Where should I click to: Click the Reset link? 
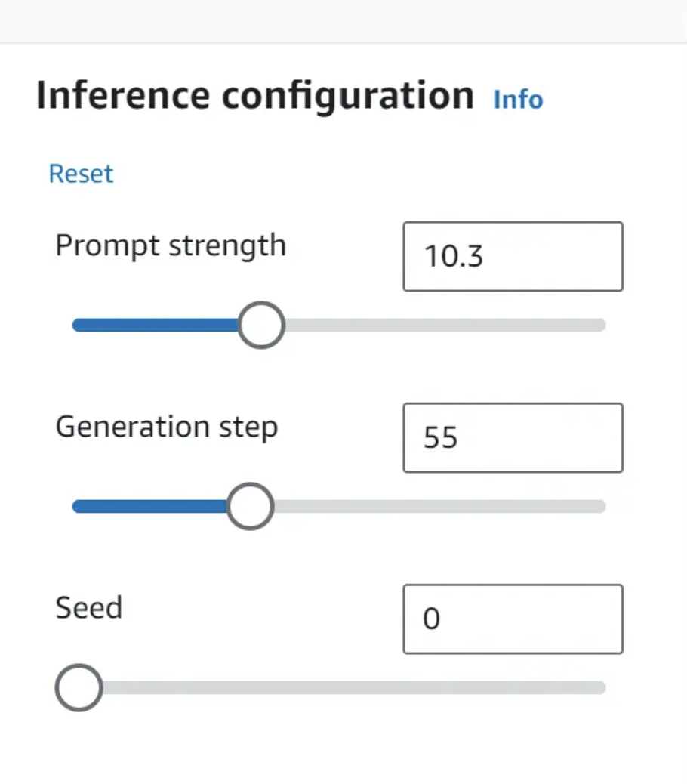81,174
